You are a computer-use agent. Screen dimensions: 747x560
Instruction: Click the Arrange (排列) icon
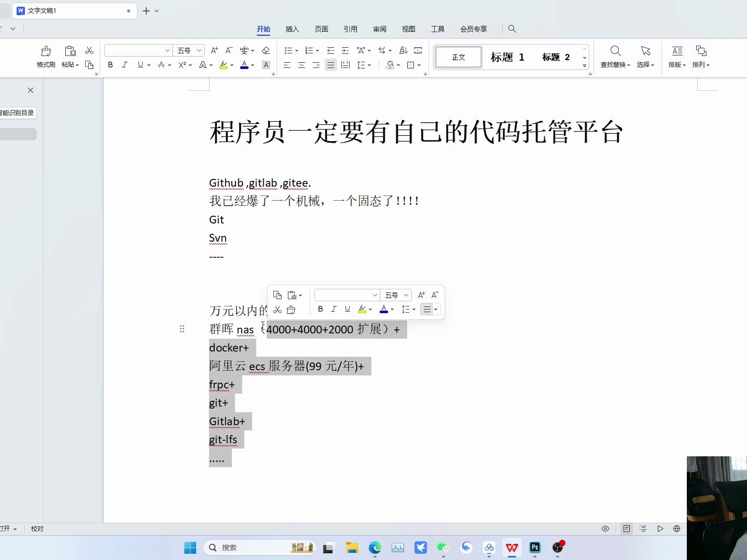(x=701, y=51)
